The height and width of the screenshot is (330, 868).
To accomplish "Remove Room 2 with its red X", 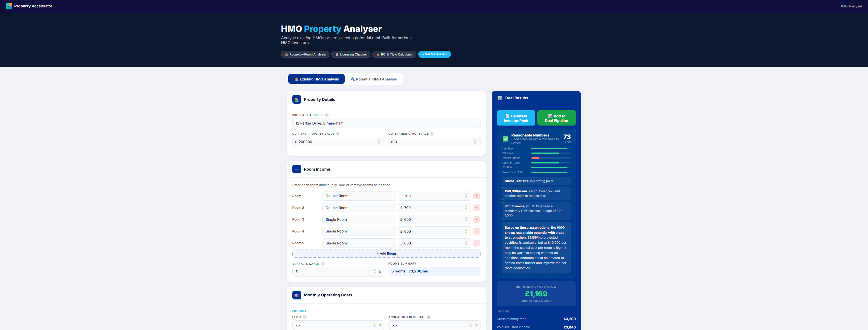I will [x=476, y=208].
